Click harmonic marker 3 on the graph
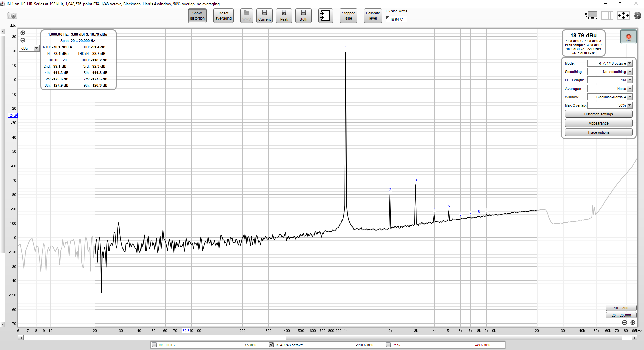The image size is (644, 350). (x=416, y=180)
